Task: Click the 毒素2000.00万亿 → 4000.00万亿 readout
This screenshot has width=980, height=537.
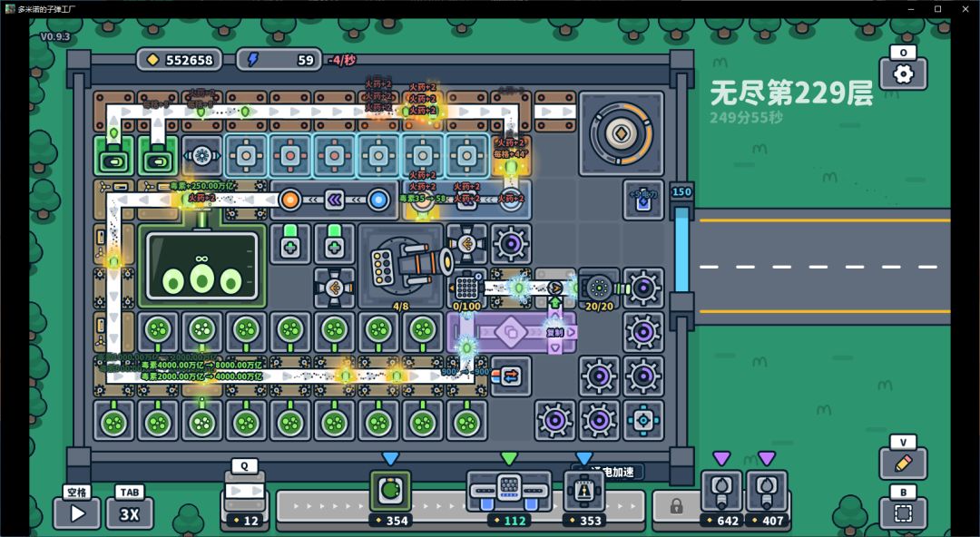Action: click(201, 376)
